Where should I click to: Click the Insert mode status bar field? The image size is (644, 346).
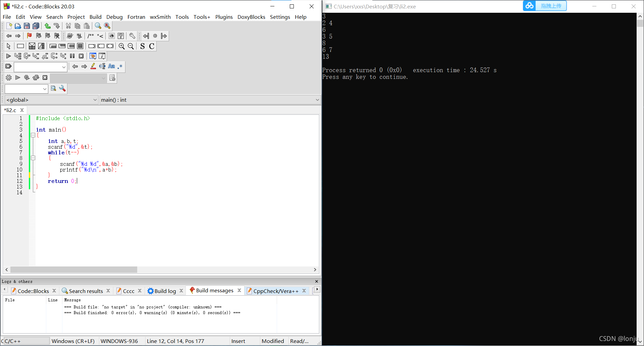tap(238, 341)
